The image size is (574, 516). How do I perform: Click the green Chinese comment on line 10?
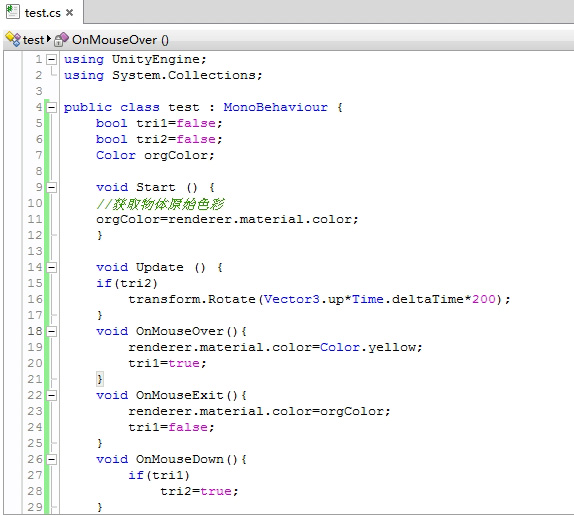[160, 204]
